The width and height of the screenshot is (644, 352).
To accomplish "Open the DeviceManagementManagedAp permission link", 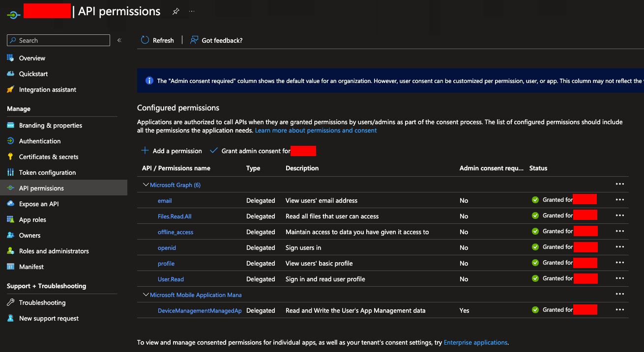I will [x=200, y=311].
